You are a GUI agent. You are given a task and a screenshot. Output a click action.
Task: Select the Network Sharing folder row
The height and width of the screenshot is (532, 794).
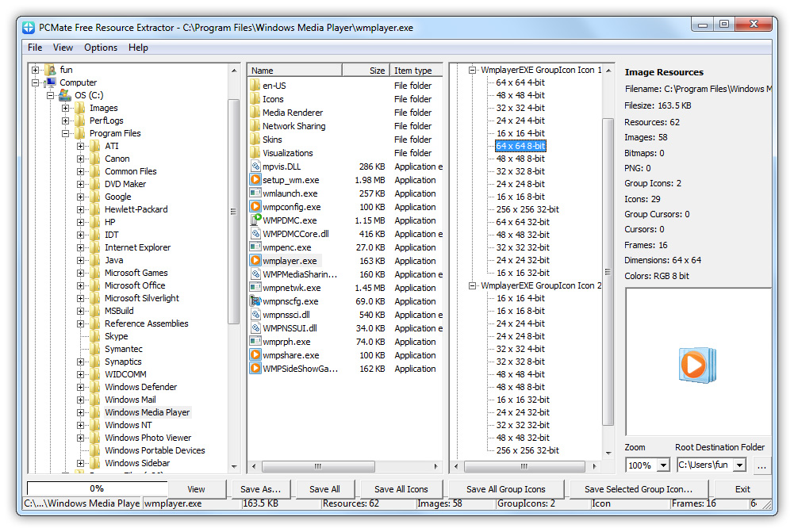point(346,126)
